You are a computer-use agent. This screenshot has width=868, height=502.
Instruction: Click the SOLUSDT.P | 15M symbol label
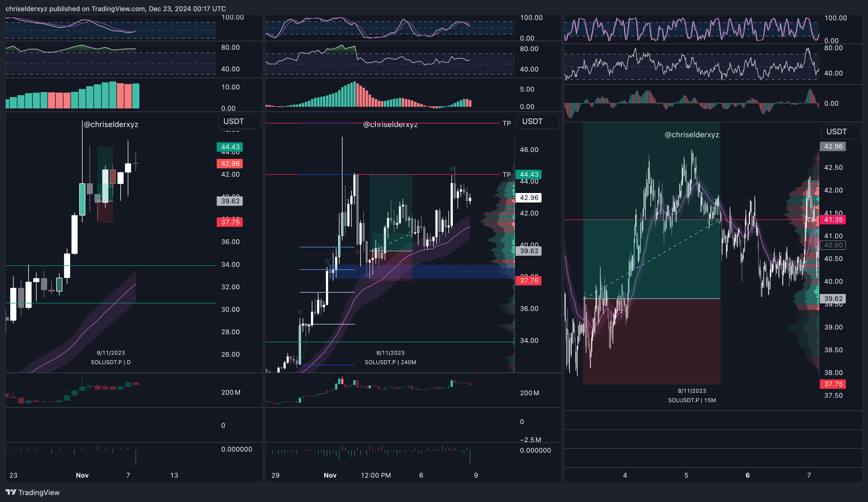(x=692, y=400)
